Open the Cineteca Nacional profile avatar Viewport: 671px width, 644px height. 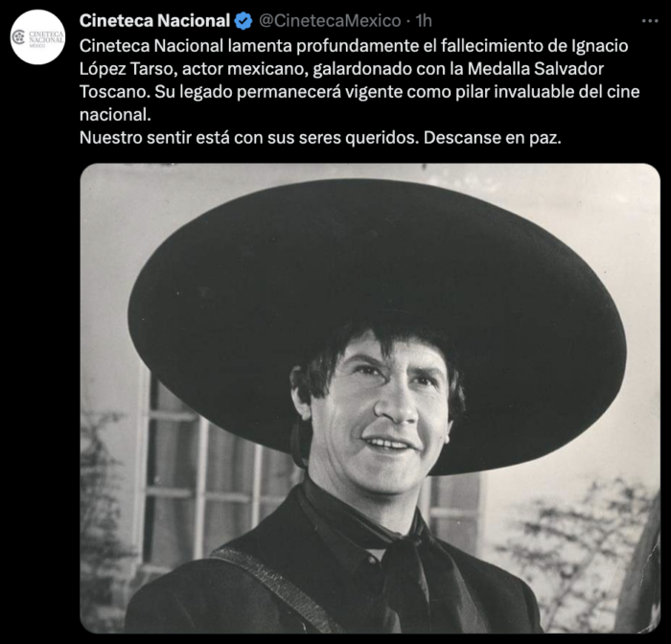coord(37,37)
